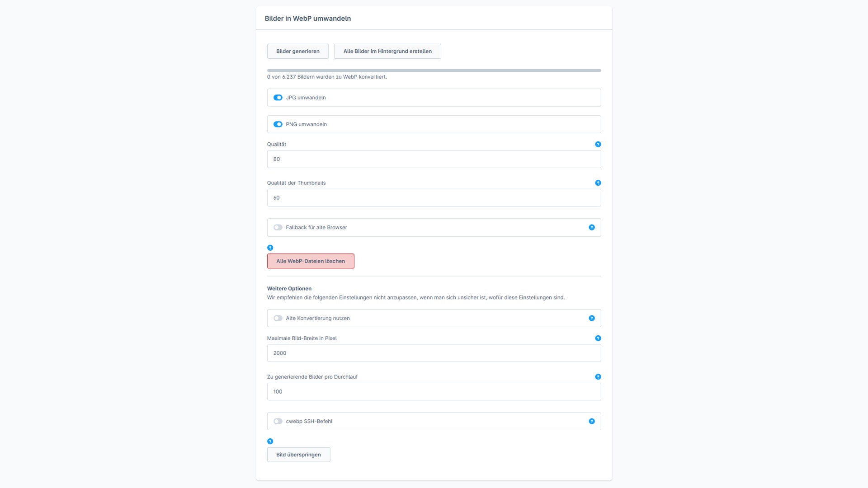This screenshot has height=488, width=868.
Task: Click help icon above Alle WebP-Dateien löschen
Action: (x=270, y=248)
